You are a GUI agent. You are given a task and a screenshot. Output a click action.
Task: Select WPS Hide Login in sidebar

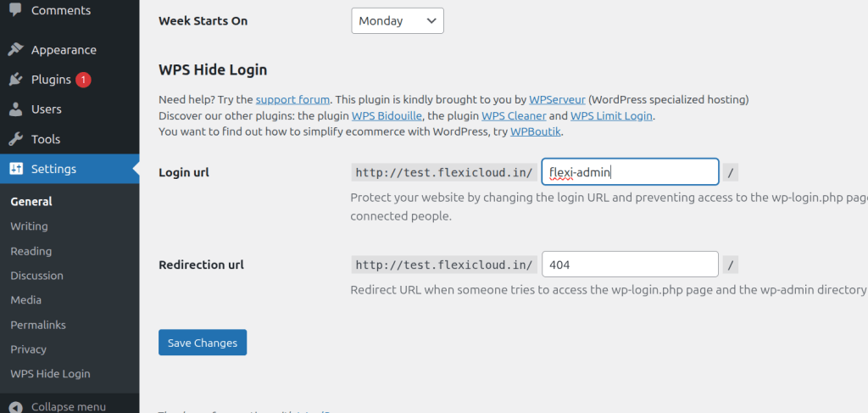click(x=50, y=374)
